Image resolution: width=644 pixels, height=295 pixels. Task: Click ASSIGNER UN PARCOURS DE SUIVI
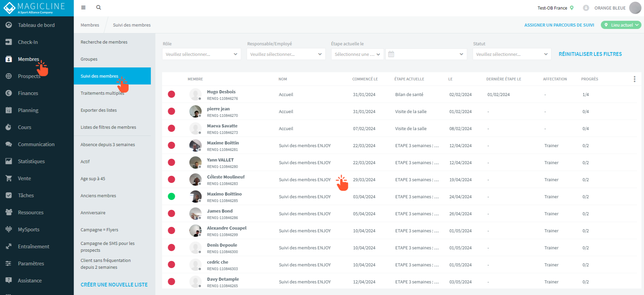tap(559, 25)
